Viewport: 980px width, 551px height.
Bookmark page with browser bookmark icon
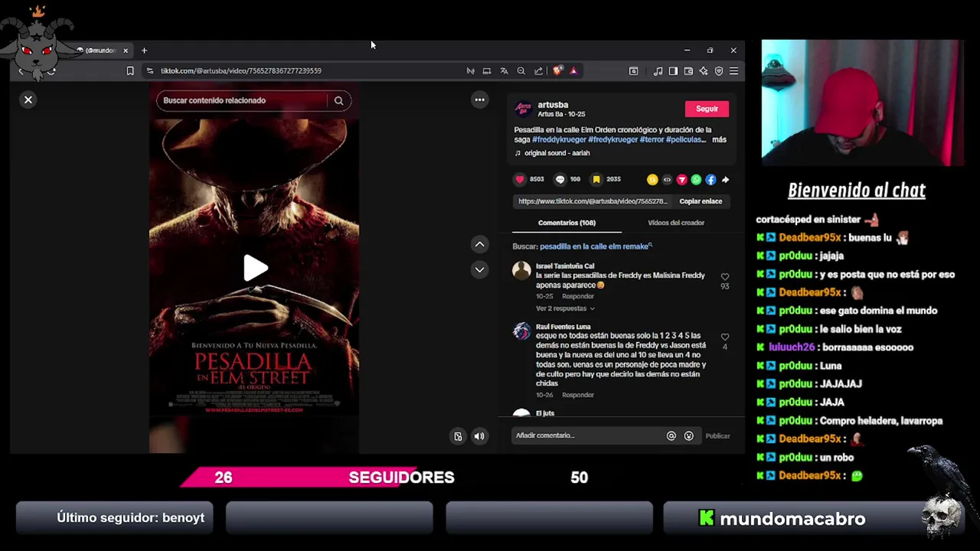point(130,70)
